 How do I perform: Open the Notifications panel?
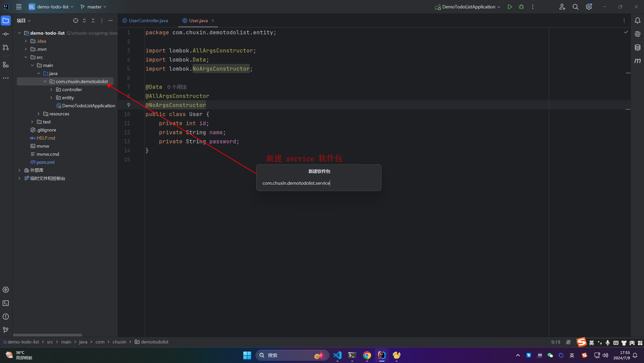[x=637, y=21]
